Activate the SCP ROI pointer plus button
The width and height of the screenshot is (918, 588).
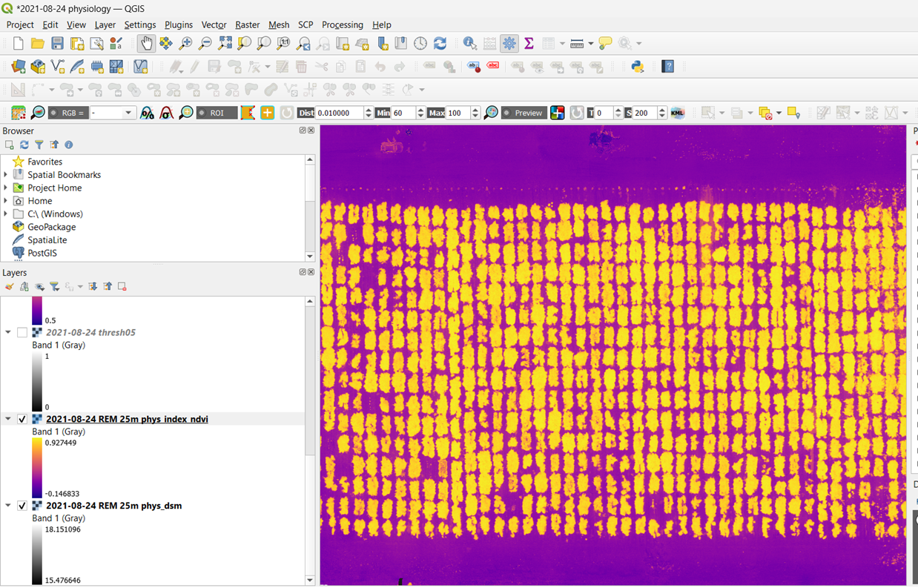pyautogui.click(x=267, y=113)
